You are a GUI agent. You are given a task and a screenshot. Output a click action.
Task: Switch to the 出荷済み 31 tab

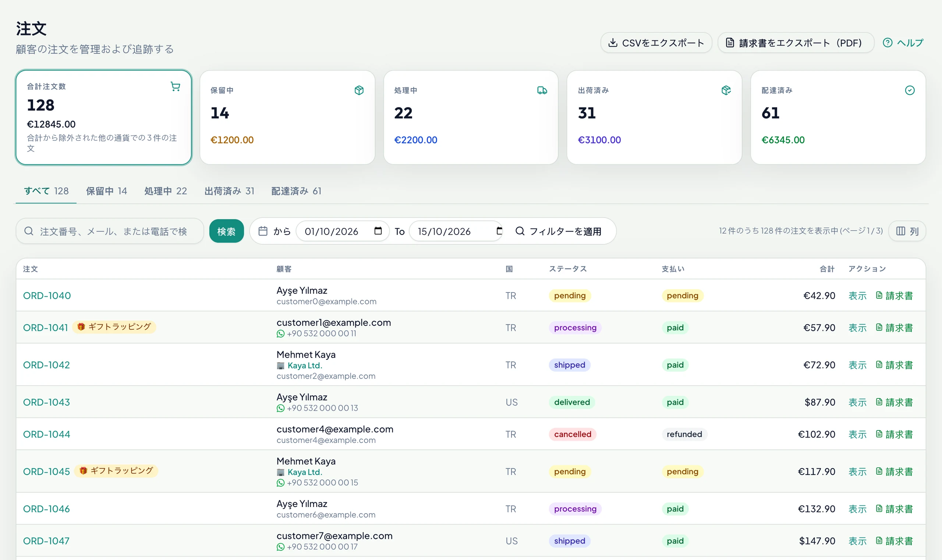pyautogui.click(x=230, y=191)
